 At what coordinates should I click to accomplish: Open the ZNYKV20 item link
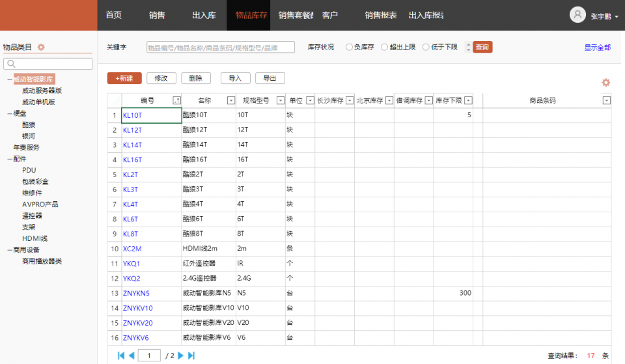(x=137, y=323)
